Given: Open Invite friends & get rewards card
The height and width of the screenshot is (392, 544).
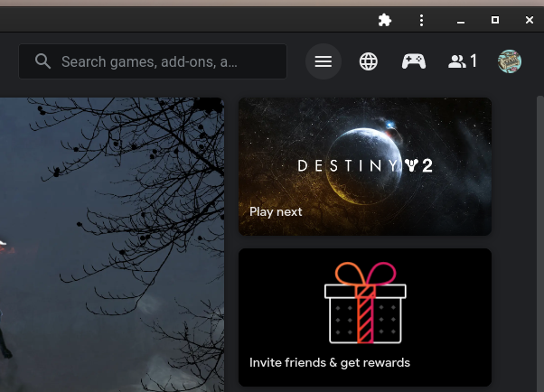Looking at the screenshot, I should (365, 317).
